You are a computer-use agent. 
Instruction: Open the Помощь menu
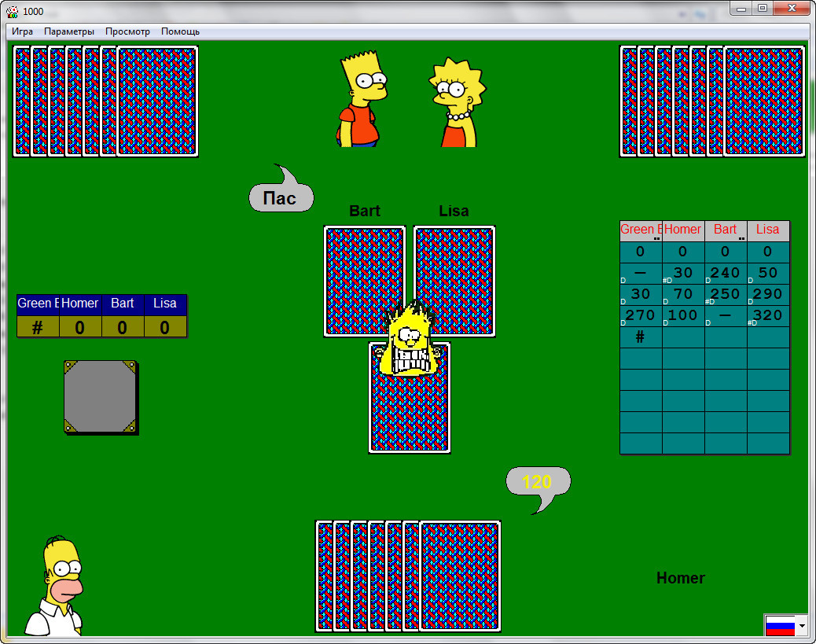point(180,31)
